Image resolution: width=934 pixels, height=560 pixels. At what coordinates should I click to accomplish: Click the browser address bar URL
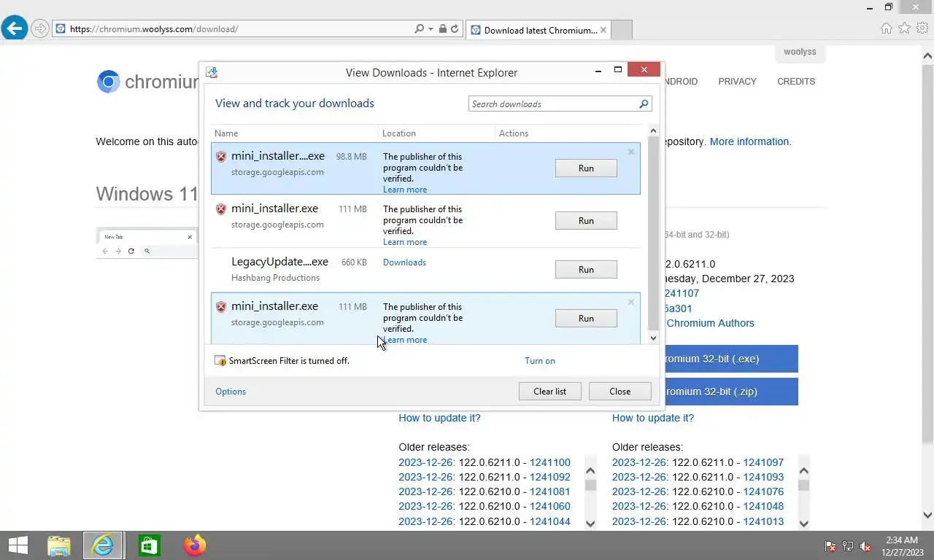[x=233, y=29]
